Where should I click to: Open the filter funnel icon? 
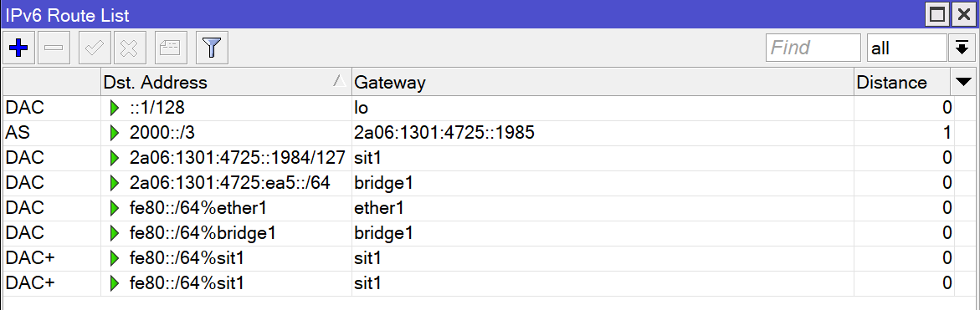212,48
